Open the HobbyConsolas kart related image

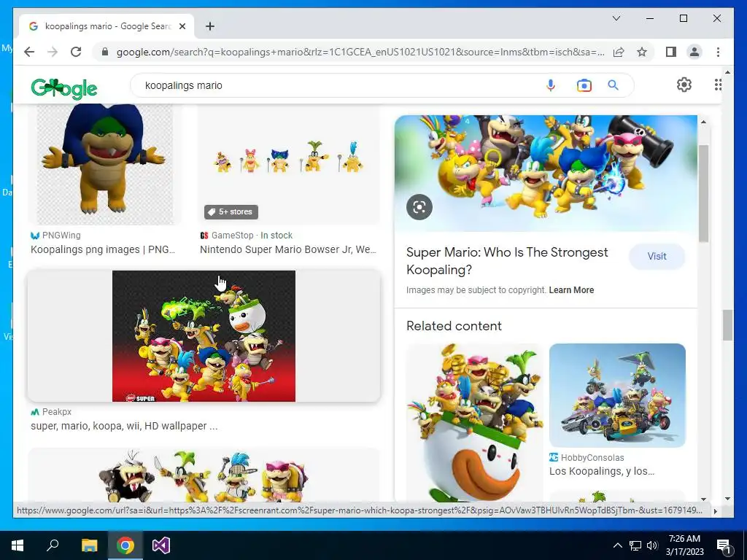coord(617,395)
